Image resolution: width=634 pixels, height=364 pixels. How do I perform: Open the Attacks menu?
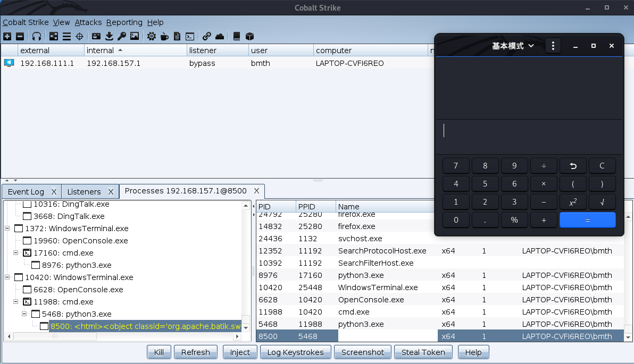(x=88, y=22)
